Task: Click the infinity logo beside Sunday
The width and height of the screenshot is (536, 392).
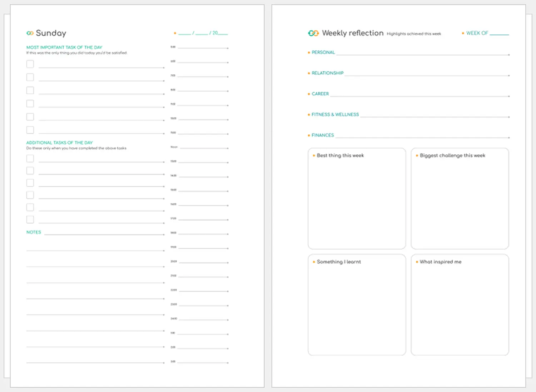Action: pyautogui.click(x=30, y=33)
